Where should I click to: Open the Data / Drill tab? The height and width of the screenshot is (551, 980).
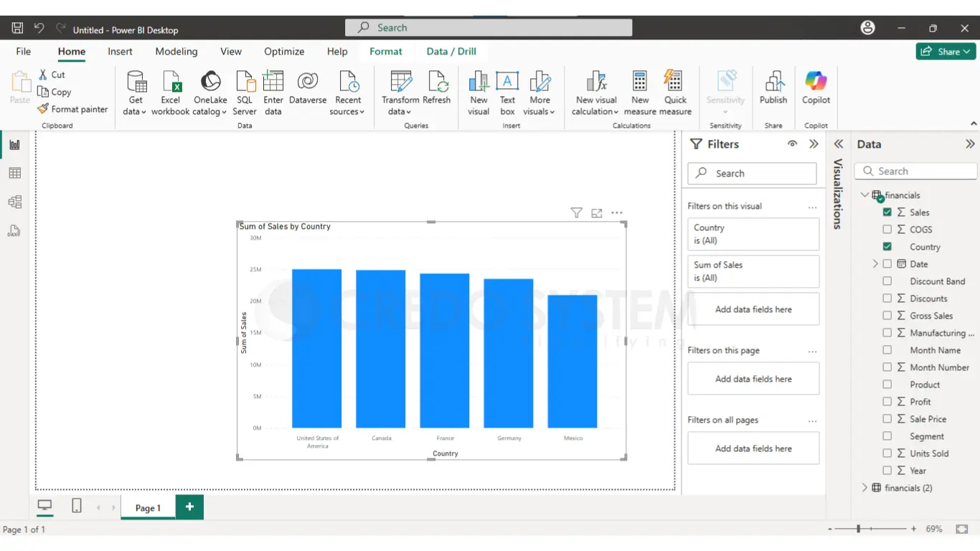(451, 52)
